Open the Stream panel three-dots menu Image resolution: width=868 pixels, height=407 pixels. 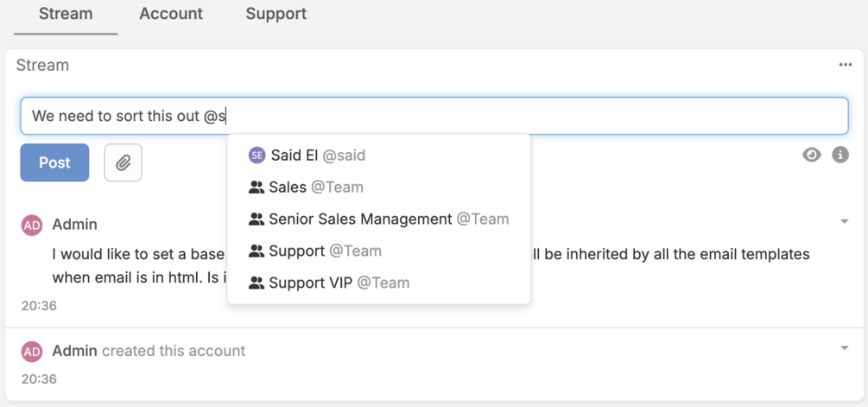coord(846,66)
